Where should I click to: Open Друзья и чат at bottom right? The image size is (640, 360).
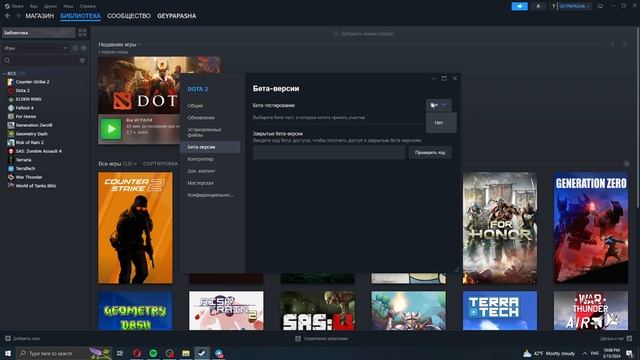pyautogui.click(x=616, y=338)
